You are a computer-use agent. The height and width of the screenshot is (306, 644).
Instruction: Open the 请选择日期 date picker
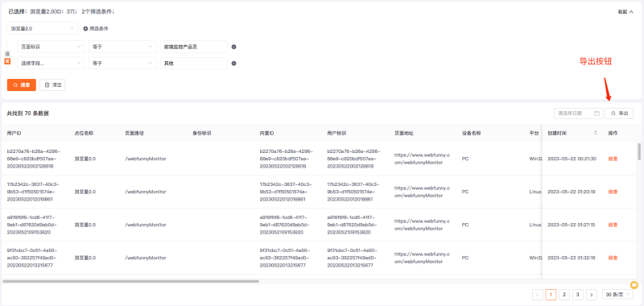[x=578, y=114]
